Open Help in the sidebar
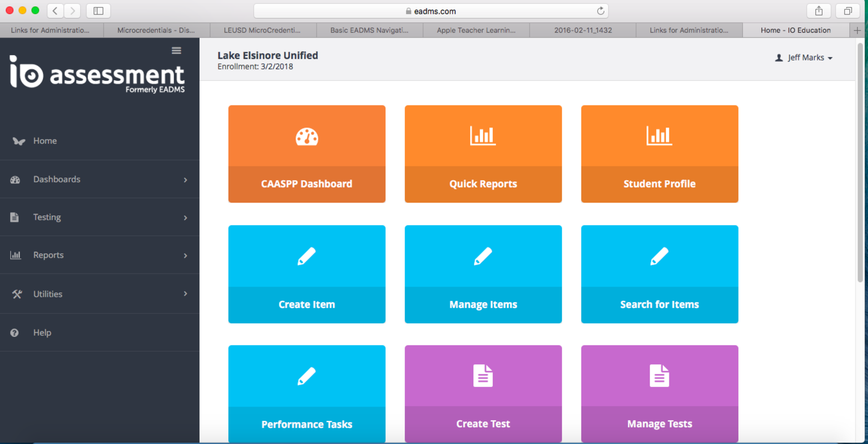 42,332
